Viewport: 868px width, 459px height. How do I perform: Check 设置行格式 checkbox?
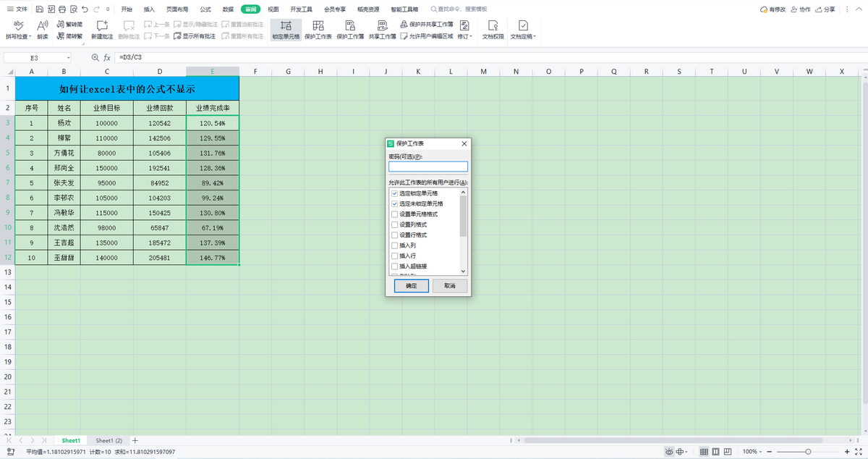pos(394,235)
